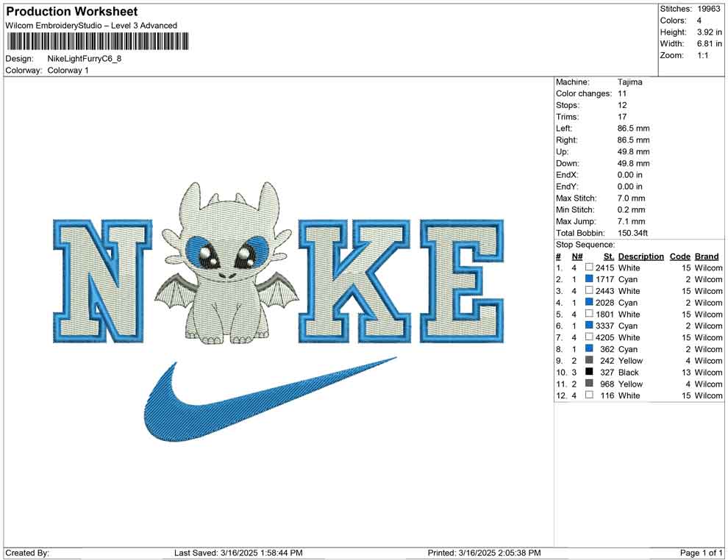The width and height of the screenshot is (728, 560).
Task: Select the Min Stitch value 0.2 mm
Action: (632, 209)
